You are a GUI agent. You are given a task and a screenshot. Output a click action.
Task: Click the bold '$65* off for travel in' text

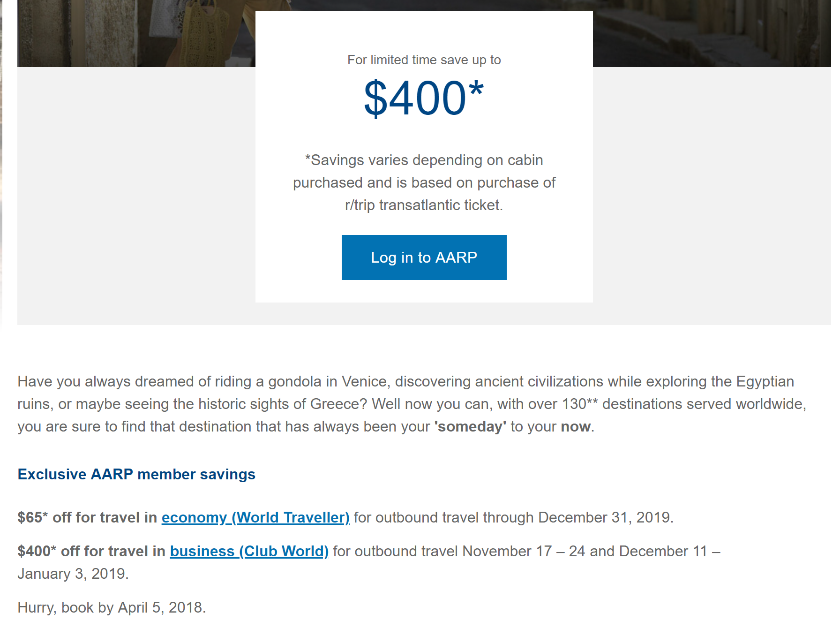coord(87,517)
